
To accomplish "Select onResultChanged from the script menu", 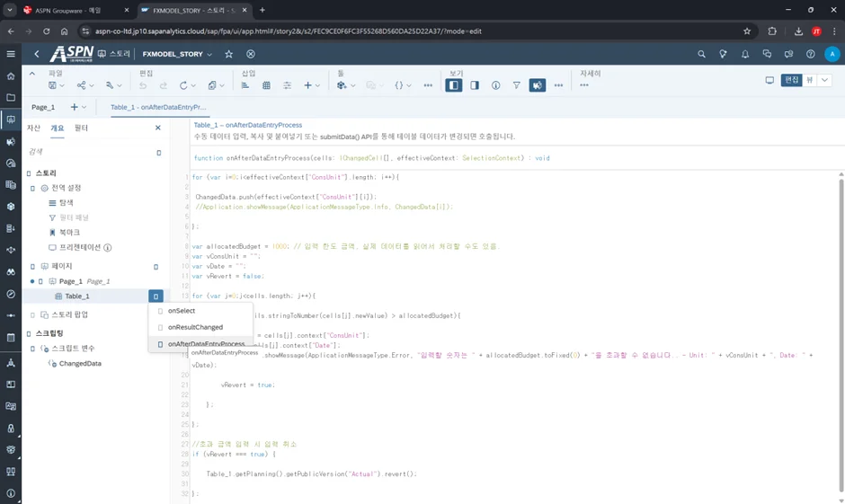I will (x=195, y=327).
